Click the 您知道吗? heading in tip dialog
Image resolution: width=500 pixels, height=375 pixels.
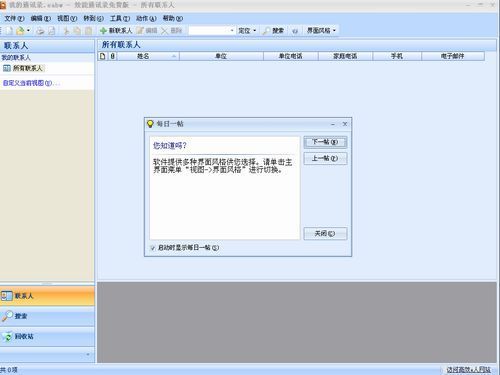(170, 146)
